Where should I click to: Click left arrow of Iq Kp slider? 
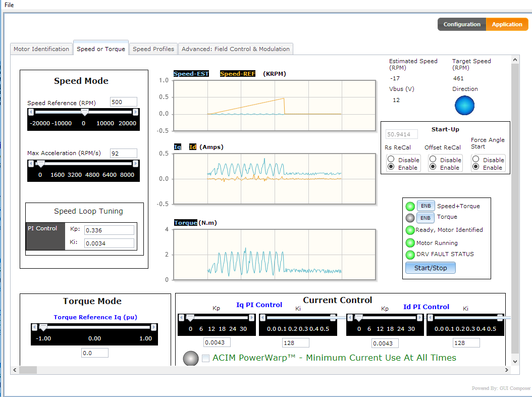[x=182, y=318]
